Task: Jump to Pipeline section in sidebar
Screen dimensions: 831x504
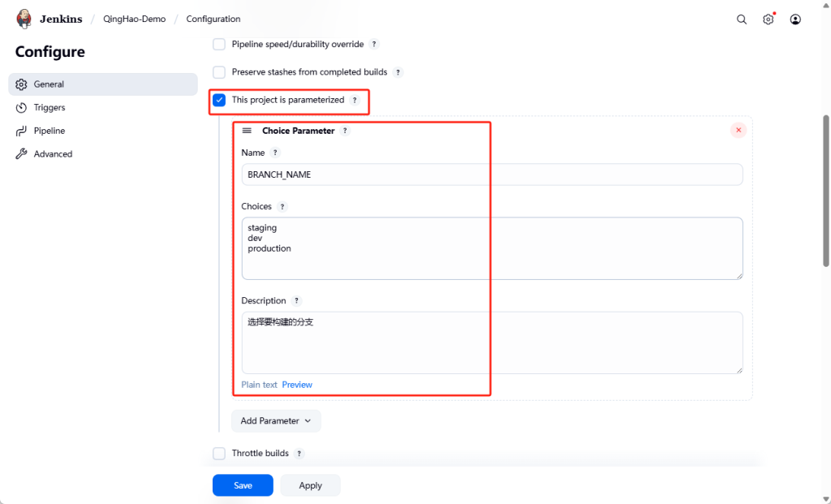Action: [x=50, y=131]
